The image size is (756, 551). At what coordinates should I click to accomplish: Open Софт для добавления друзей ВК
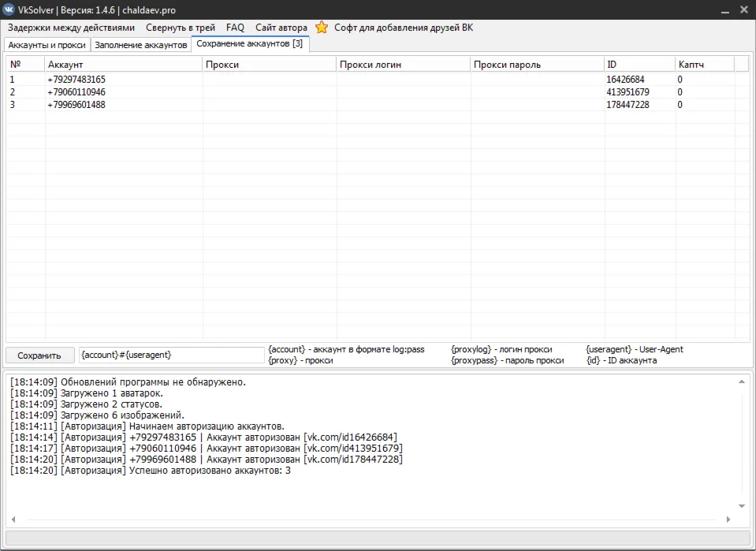pos(403,28)
